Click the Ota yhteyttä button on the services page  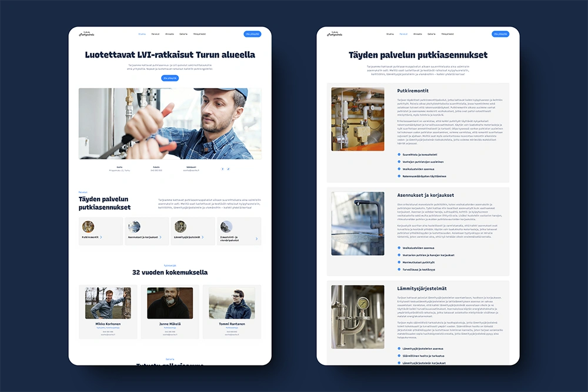tap(500, 34)
